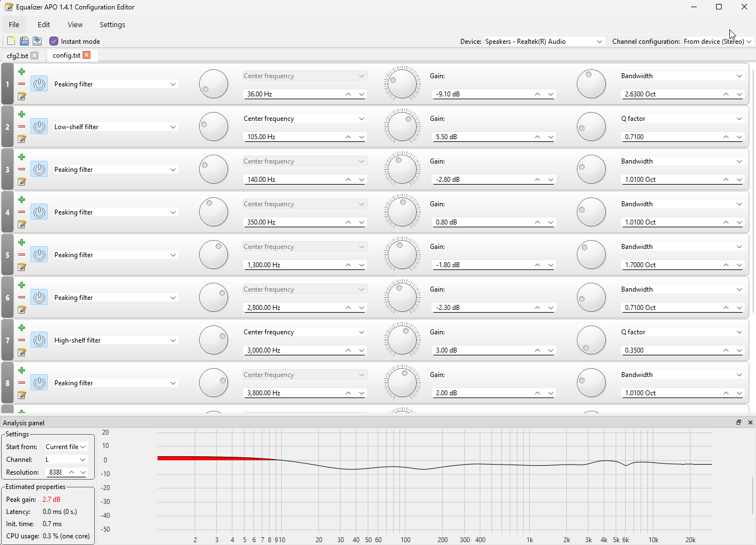
Task: Click the frequency dial of filter 2
Action: click(x=214, y=126)
